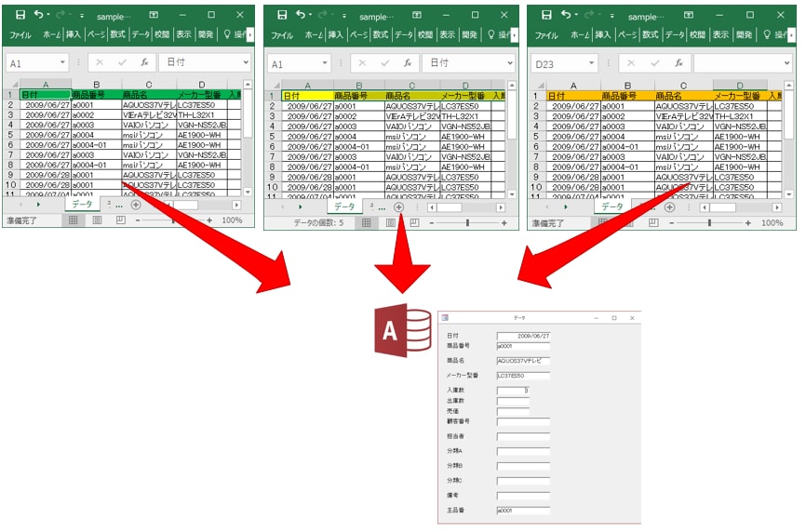Open ファイル tab in left Excel window
The width and height of the screenshot is (806, 532).
point(20,34)
